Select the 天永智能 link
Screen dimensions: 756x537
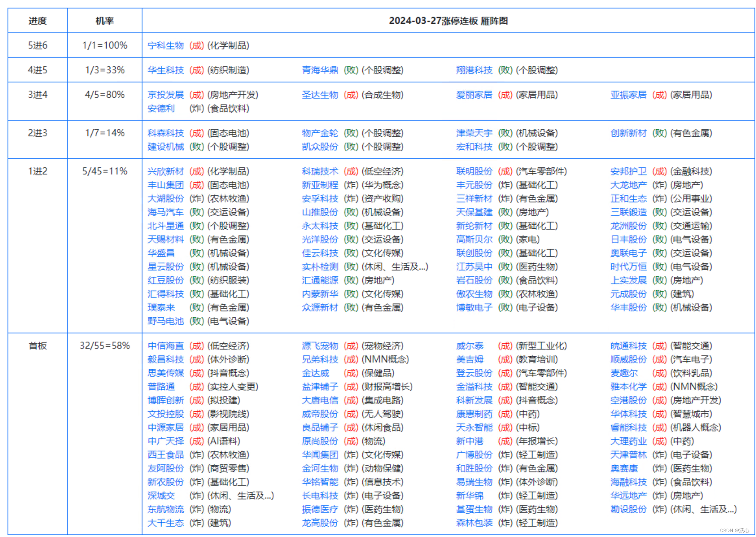pyautogui.click(x=474, y=428)
